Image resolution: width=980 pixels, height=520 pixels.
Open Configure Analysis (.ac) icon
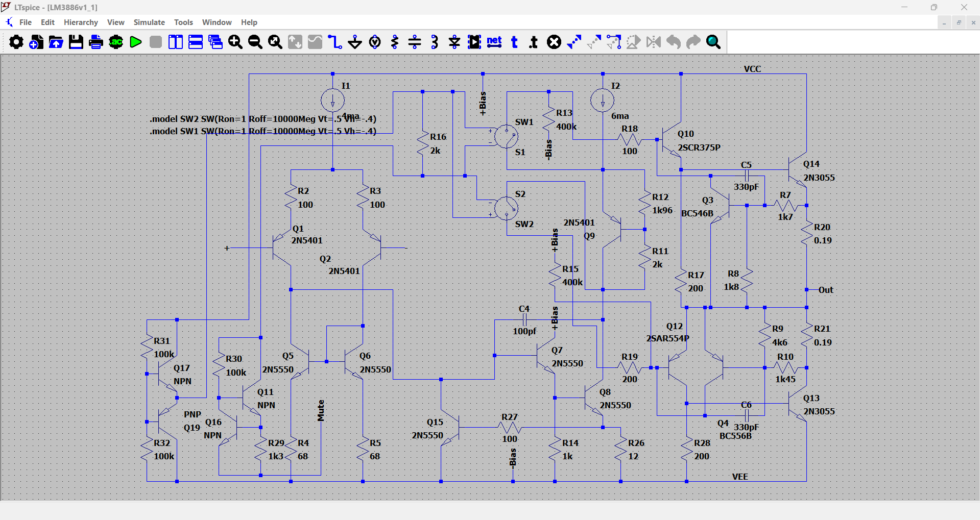point(116,42)
